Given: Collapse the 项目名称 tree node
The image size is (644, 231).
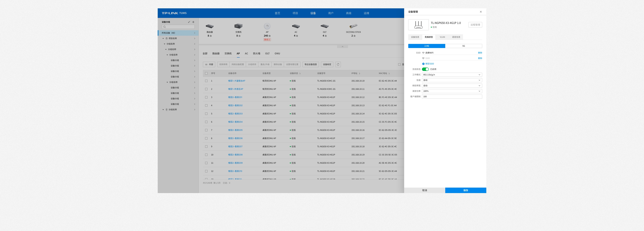Looking at the screenshot, I should (163, 38).
